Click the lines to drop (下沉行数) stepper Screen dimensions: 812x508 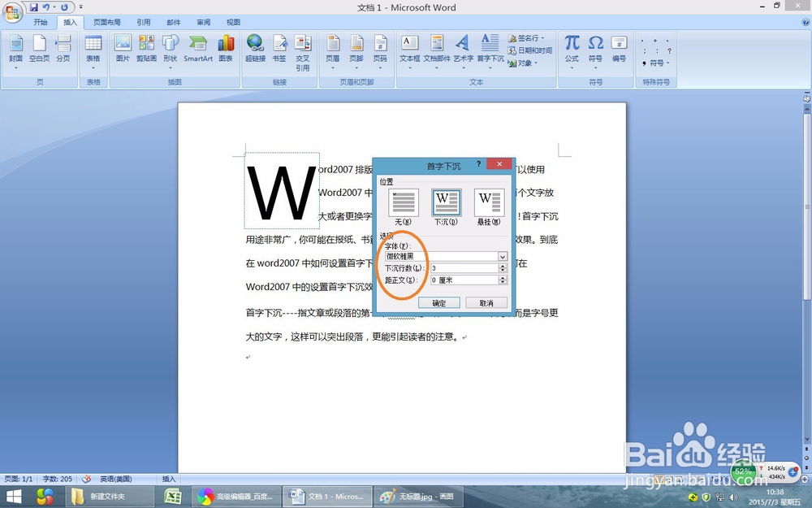point(503,268)
